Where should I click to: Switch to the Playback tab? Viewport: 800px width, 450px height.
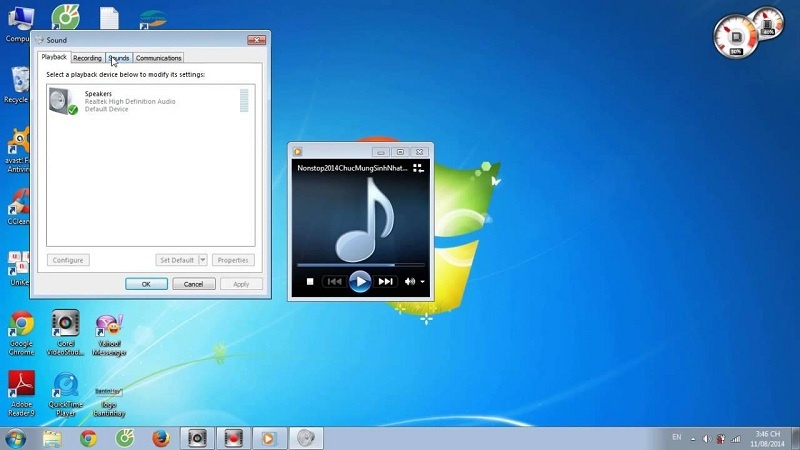click(x=54, y=57)
